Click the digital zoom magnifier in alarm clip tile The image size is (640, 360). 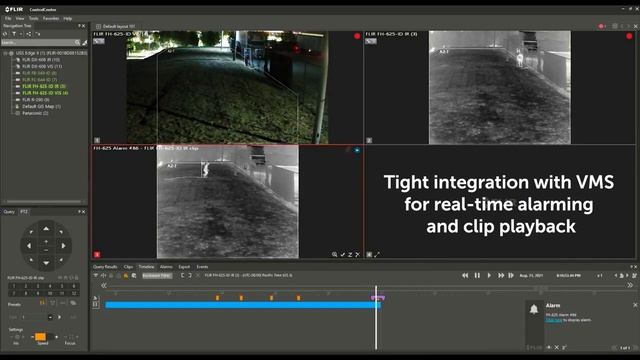tap(335, 254)
